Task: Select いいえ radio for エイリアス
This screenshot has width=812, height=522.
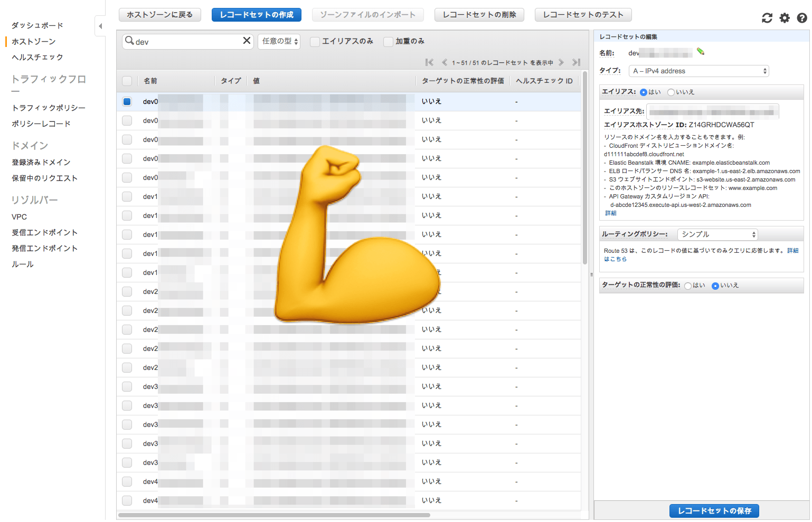Action: (x=671, y=92)
